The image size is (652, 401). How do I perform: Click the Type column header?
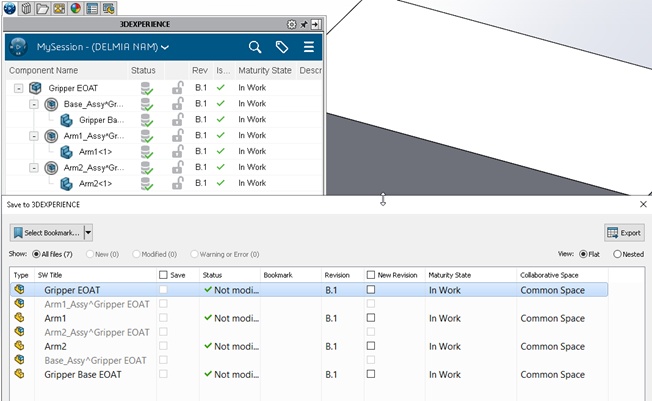22,275
